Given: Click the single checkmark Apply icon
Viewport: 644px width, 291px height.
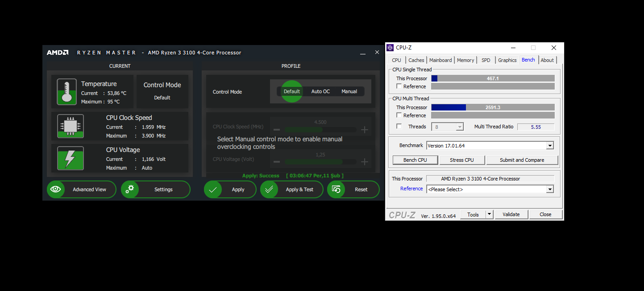Looking at the screenshot, I should (212, 189).
